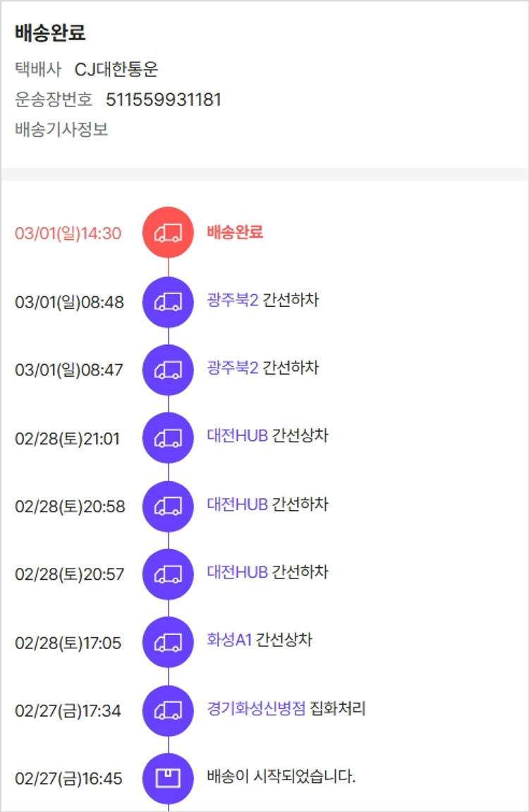Click tracking number 511559931181

164,99
